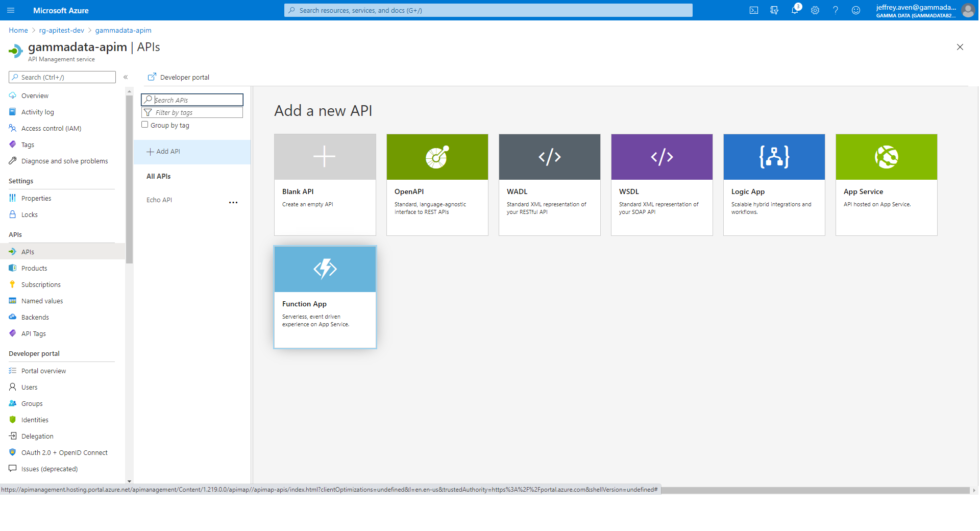Open the feedback smiley icon
Viewport: 980px width, 531px height.
856,10
